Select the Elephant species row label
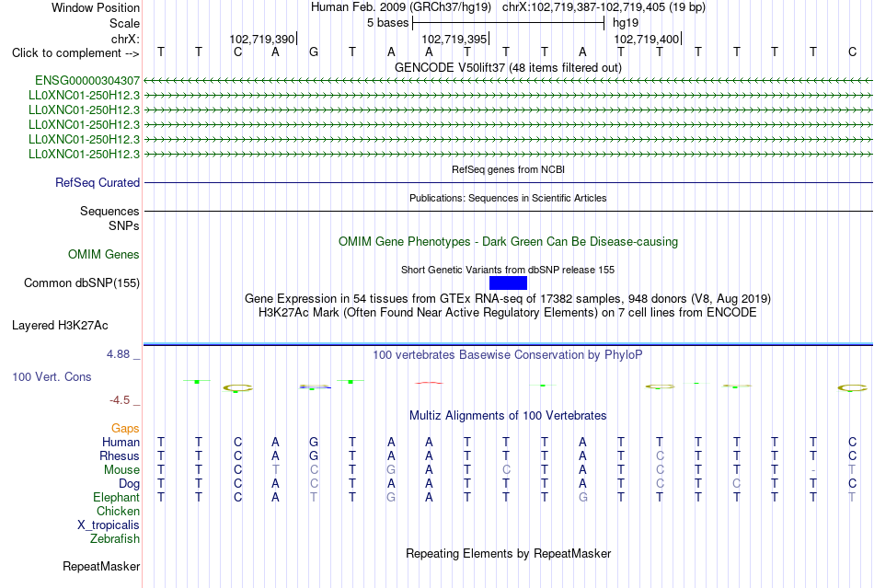Image resolution: width=874 pixels, height=588 pixels. tap(116, 498)
